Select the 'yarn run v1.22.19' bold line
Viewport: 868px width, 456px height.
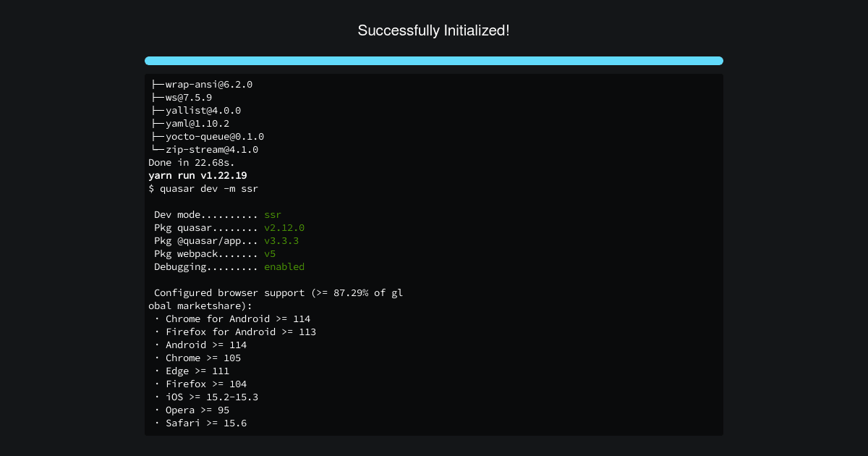point(196,175)
